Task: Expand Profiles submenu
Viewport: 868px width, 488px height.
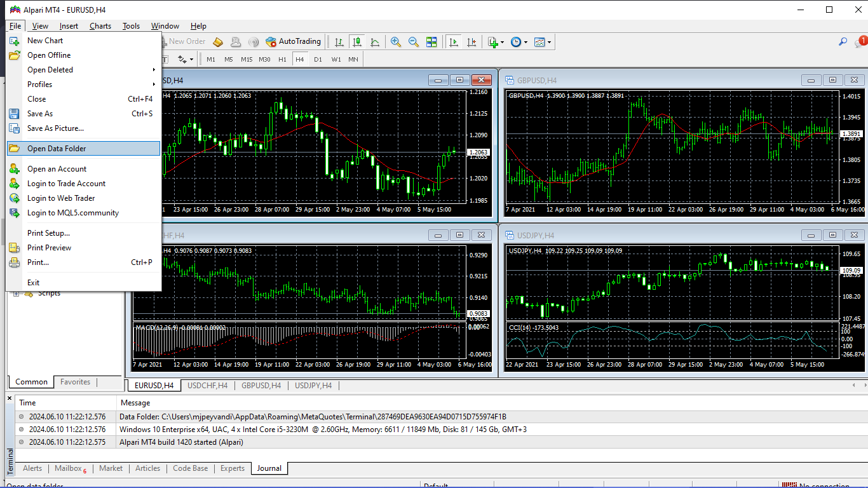Action: [x=83, y=85]
